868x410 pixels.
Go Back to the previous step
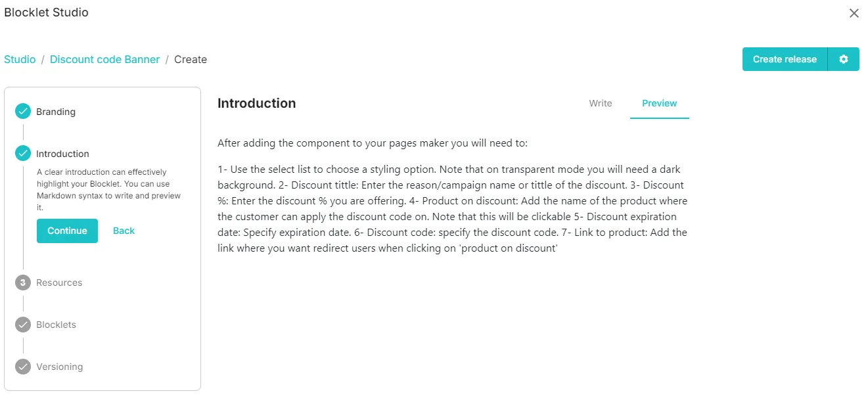[x=124, y=231]
